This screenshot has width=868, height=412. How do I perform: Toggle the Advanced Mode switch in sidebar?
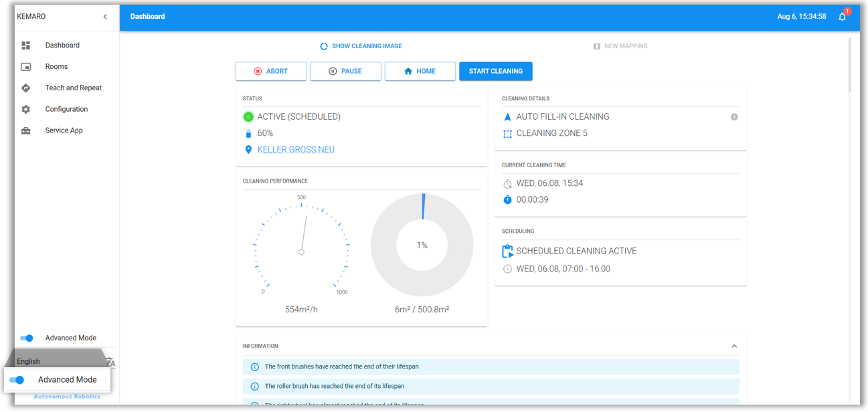point(27,338)
